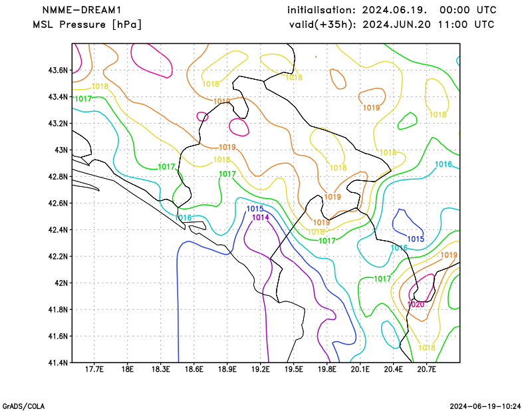This screenshot has width=532, height=411.
Task: Select the valid(+35h) forecast time text
Action: click(x=392, y=25)
